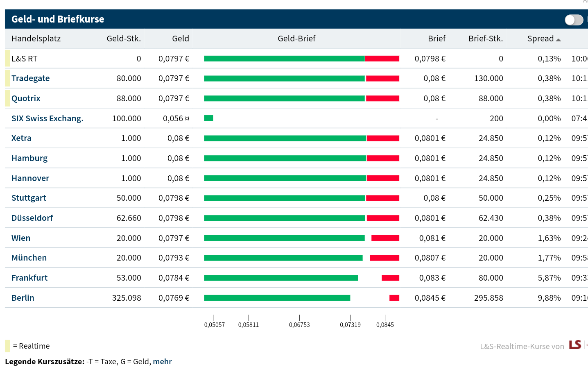Click the Handelsplatz column header
Image resolution: width=588 pixels, height=372 pixels.
coord(36,38)
